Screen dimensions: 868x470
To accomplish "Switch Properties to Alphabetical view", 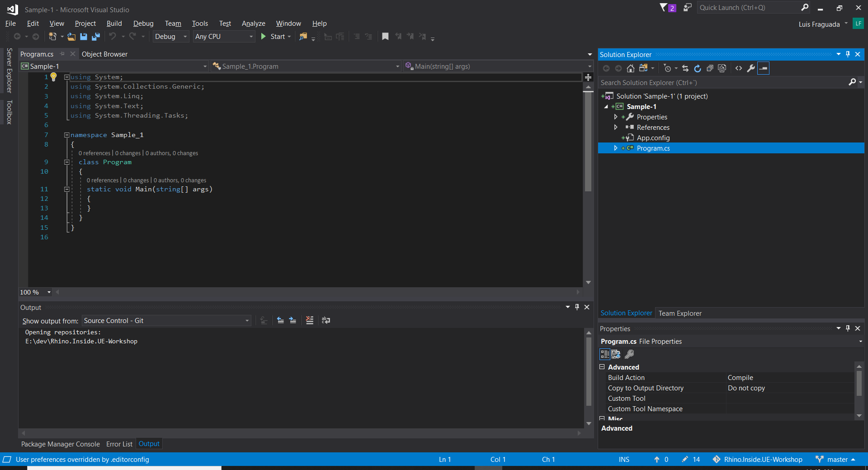I will [x=616, y=354].
